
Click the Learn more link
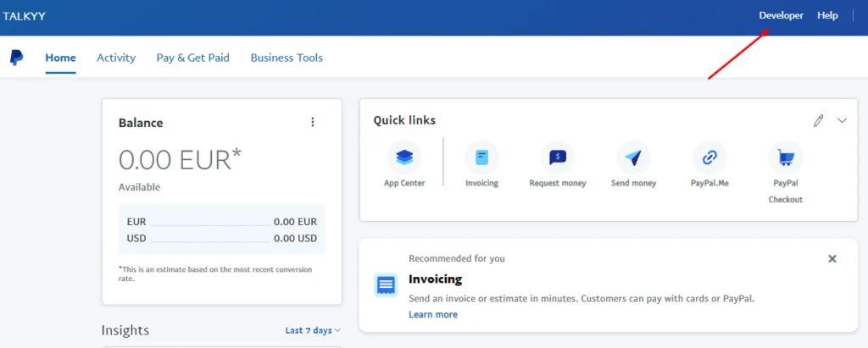pos(433,314)
